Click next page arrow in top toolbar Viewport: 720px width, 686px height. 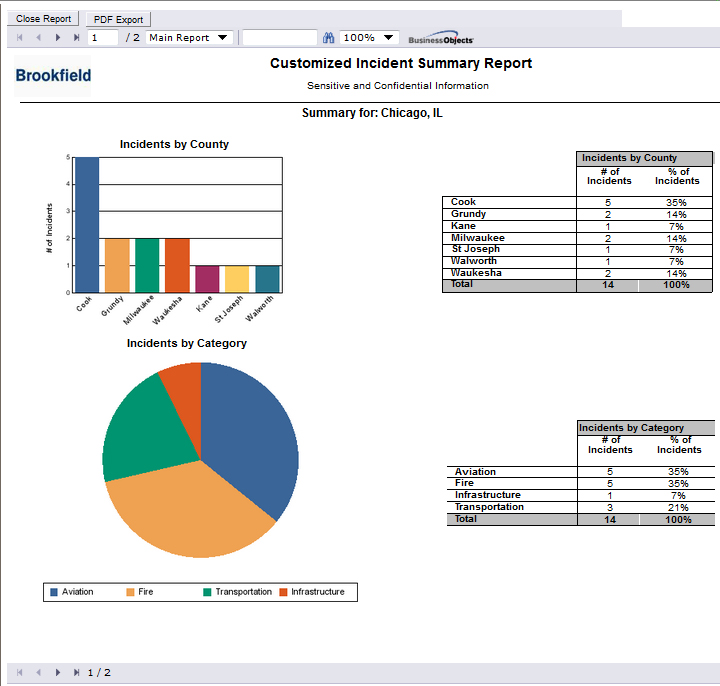click(x=58, y=38)
